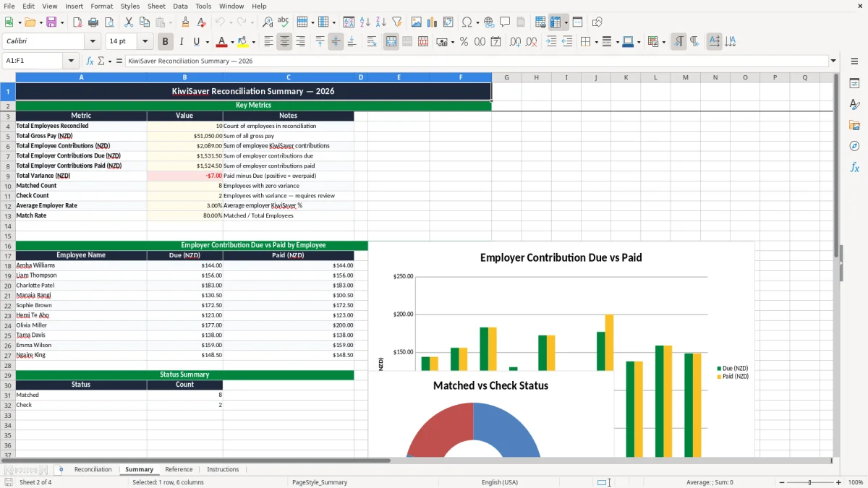The image size is (868, 488).
Task: Click the Save document icon
Action: pos(51,22)
